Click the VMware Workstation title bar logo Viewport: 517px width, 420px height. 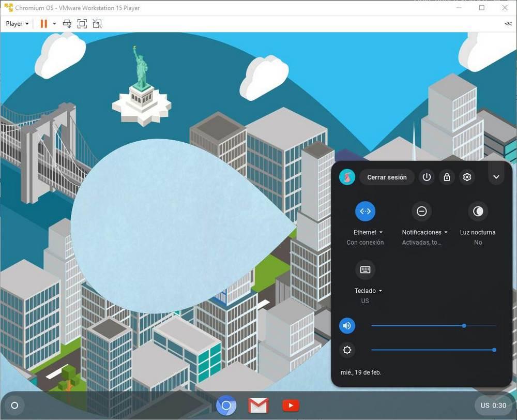(x=8, y=8)
